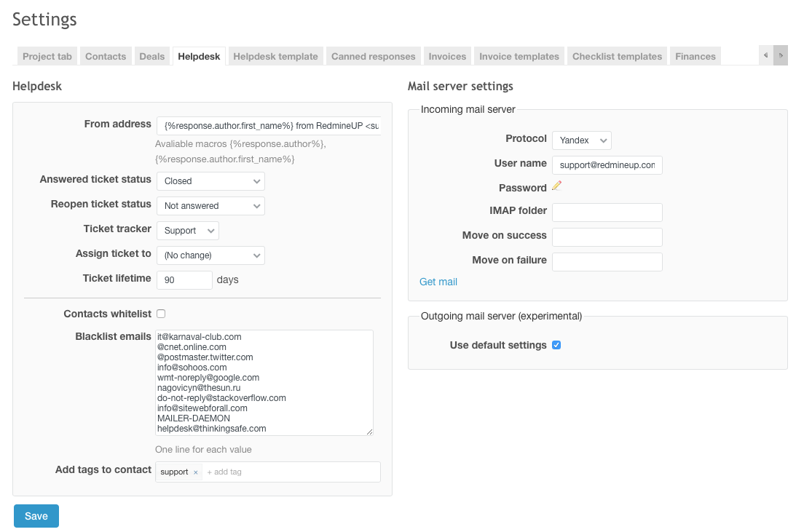
Task: Disable "Use default settings" for outgoing mail
Action: click(556, 345)
